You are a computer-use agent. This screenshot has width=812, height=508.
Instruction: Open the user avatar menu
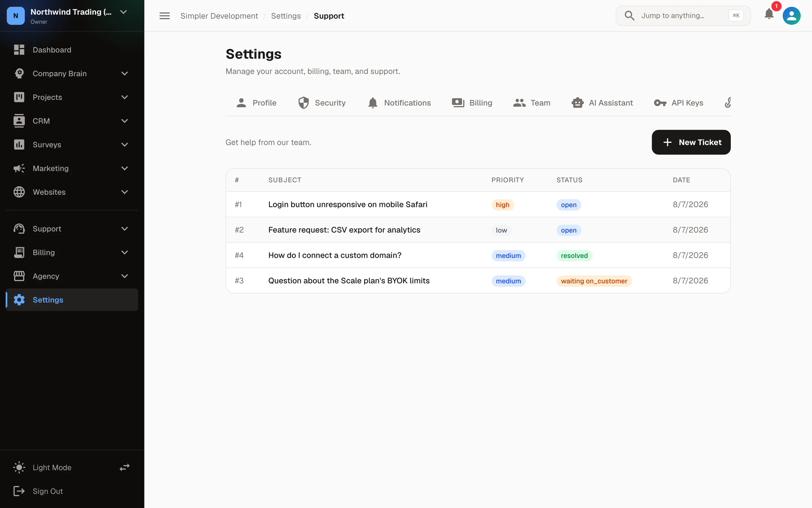pyautogui.click(x=791, y=16)
